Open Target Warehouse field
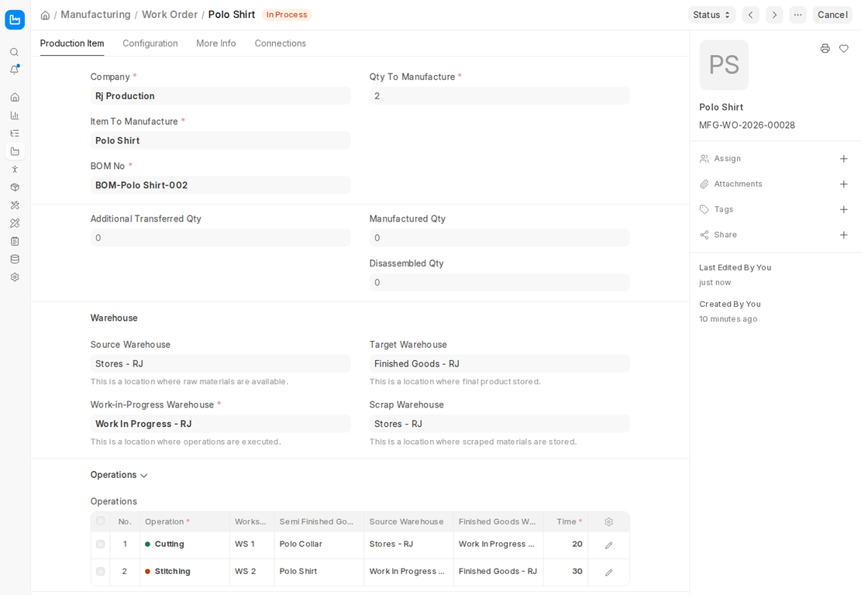The width and height of the screenshot is (868, 595). point(499,363)
